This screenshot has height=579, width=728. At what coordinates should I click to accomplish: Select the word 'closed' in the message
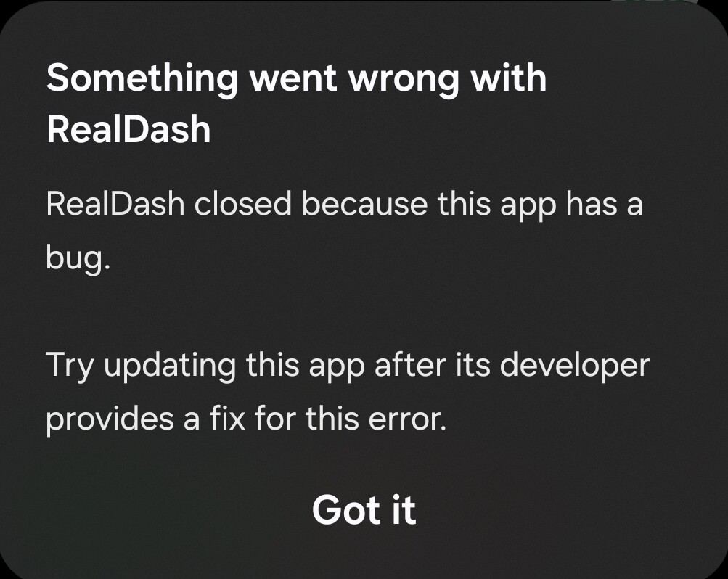(243, 204)
